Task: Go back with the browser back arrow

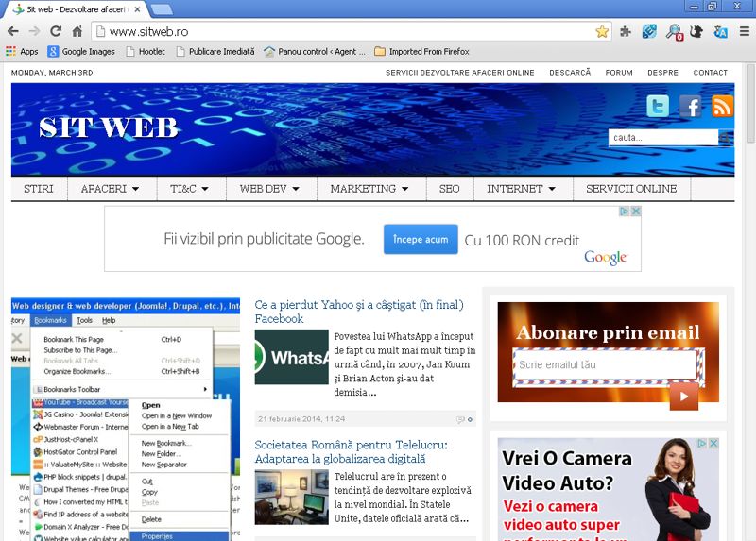Action: tap(13, 31)
